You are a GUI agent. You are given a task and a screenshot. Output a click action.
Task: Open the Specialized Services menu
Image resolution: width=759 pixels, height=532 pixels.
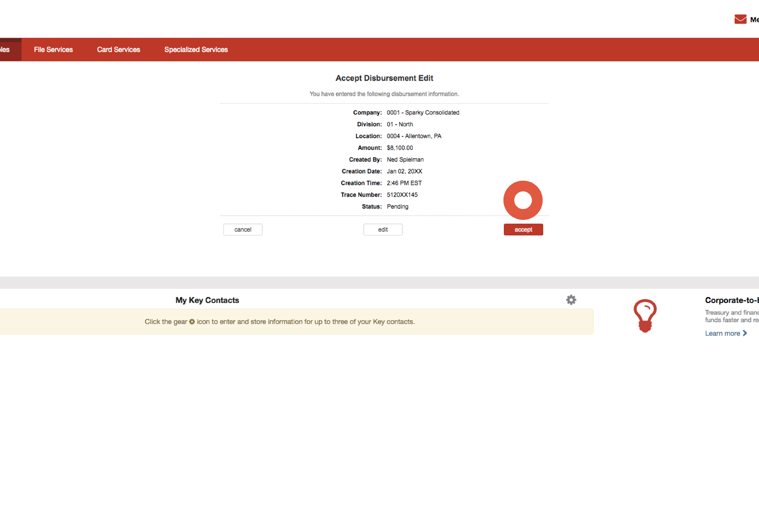(x=196, y=49)
